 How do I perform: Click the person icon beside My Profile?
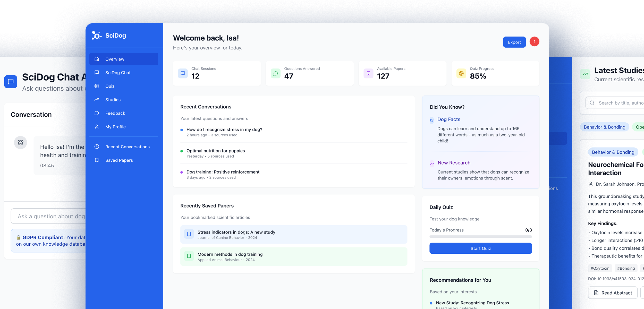pyautogui.click(x=97, y=127)
